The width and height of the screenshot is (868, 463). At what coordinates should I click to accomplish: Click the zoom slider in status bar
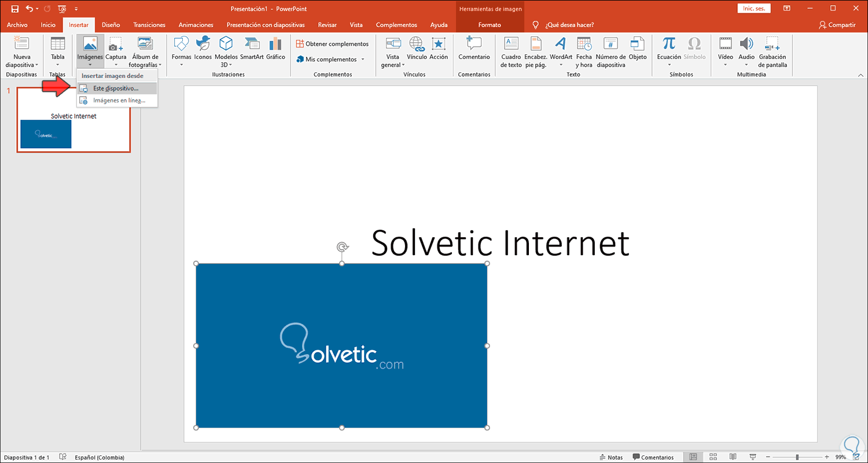tap(797, 457)
